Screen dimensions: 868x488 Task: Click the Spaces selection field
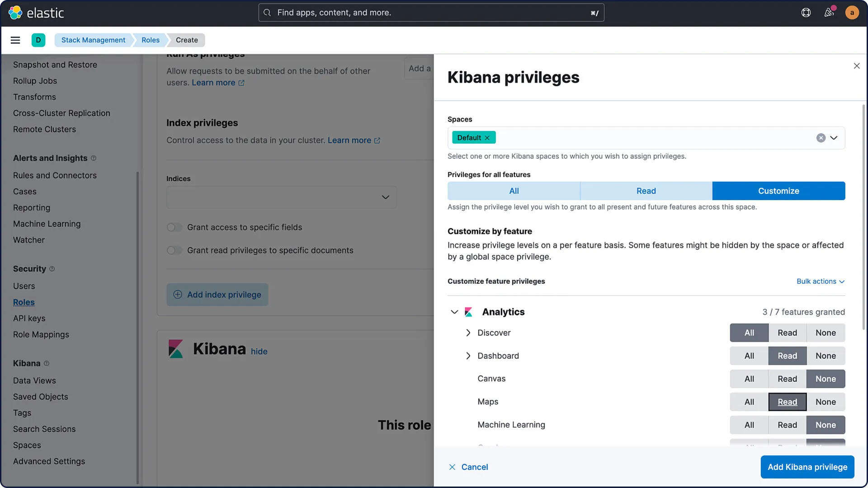click(x=646, y=138)
